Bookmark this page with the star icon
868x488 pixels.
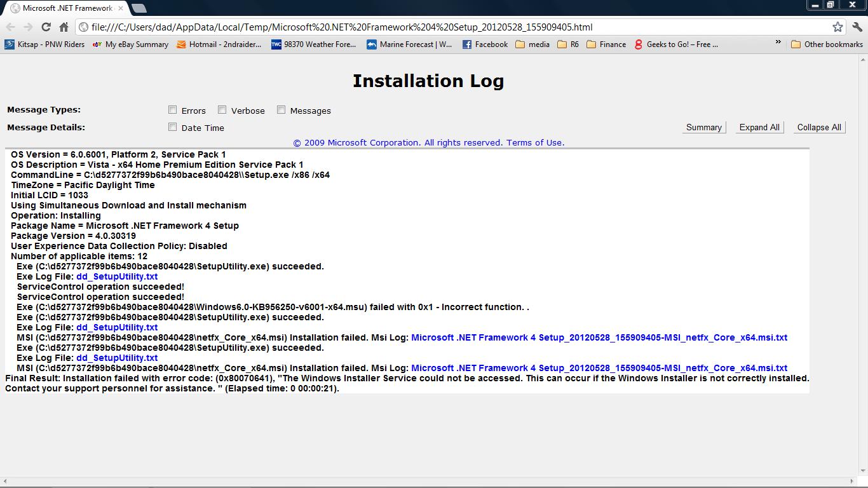click(x=837, y=27)
